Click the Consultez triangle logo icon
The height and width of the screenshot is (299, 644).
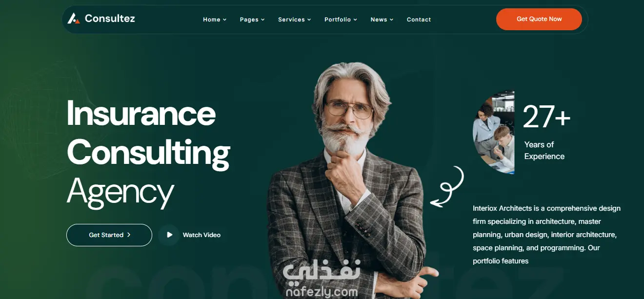(73, 19)
